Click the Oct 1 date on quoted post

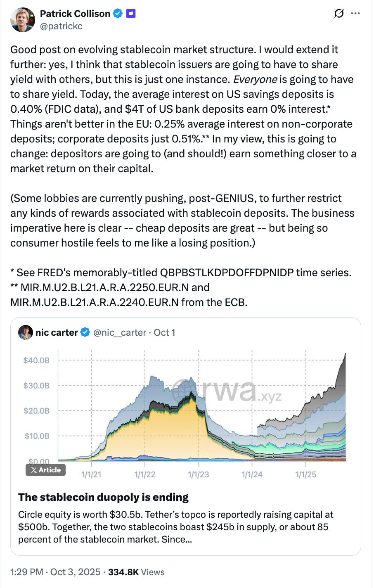(164, 332)
